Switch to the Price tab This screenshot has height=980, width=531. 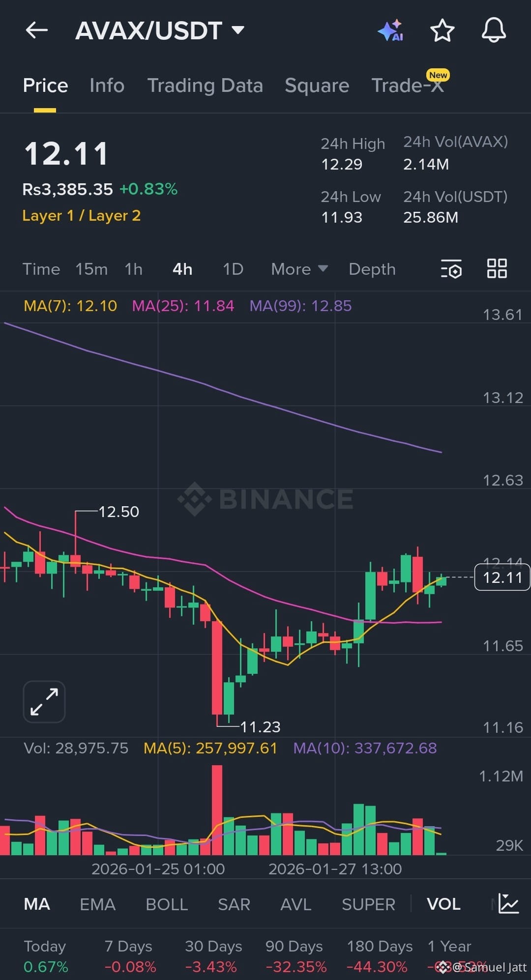pos(45,86)
